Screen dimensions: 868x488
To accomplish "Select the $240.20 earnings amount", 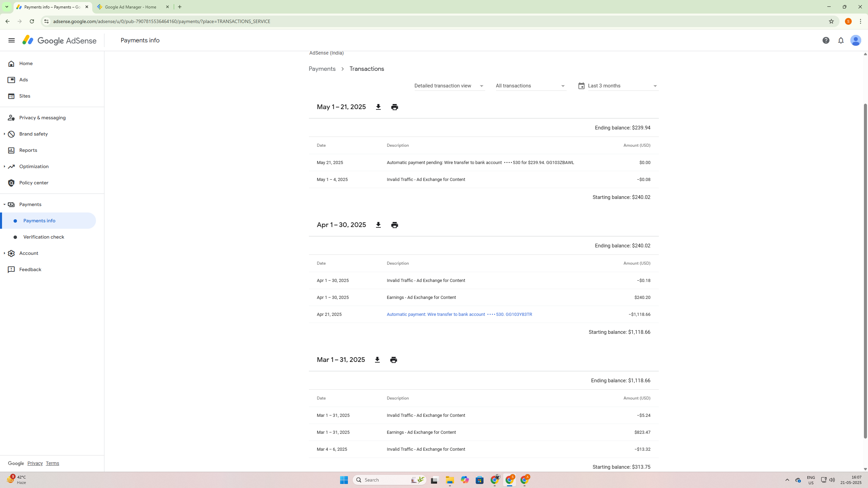I will pos(642,298).
